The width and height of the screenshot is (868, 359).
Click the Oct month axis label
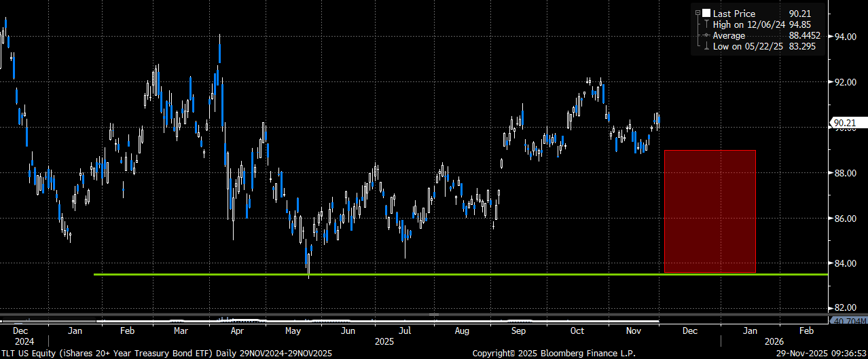(577, 331)
